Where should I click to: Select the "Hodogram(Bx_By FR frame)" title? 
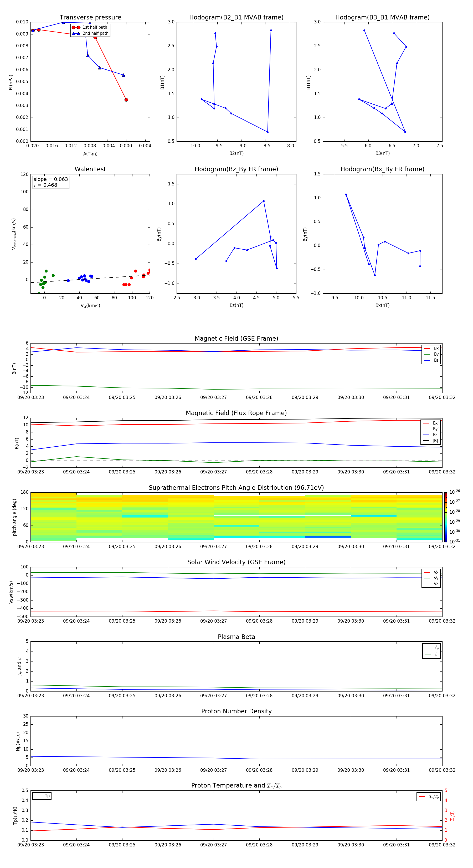382,169
